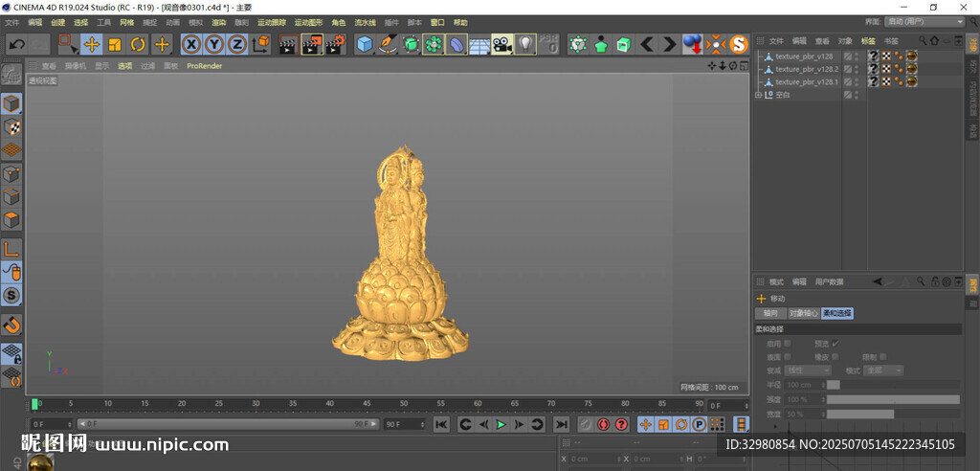Expand the 空白 null object in the tree
Image resolution: width=980 pixels, height=471 pixels.
pos(759,95)
